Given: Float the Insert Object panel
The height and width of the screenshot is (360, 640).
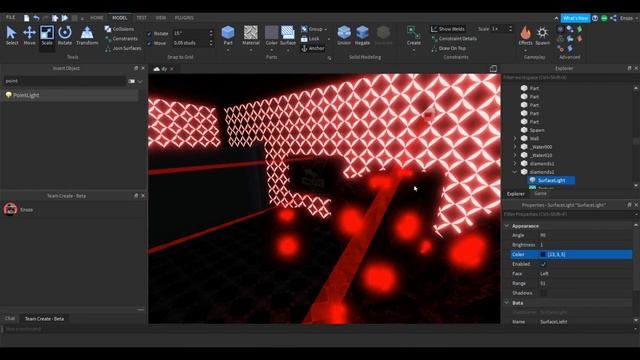Looking at the screenshot, I should [x=136, y=68].
